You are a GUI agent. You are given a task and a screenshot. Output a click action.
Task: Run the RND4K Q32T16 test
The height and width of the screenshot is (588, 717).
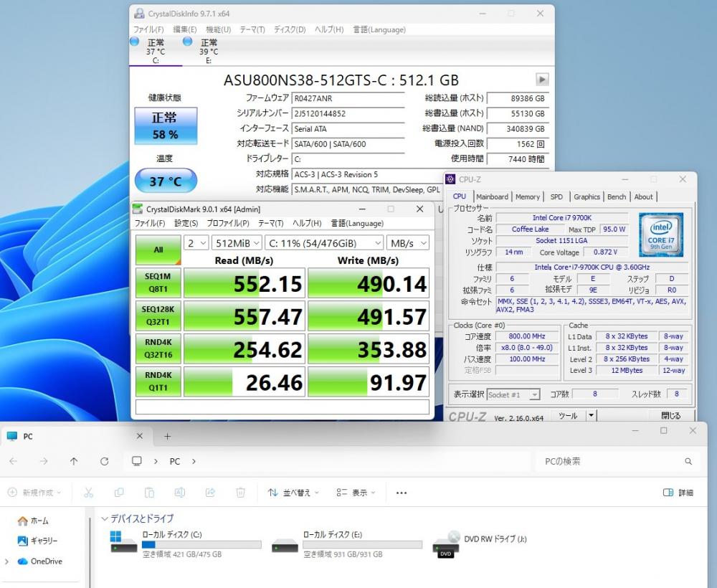click(x=158, y=348)
